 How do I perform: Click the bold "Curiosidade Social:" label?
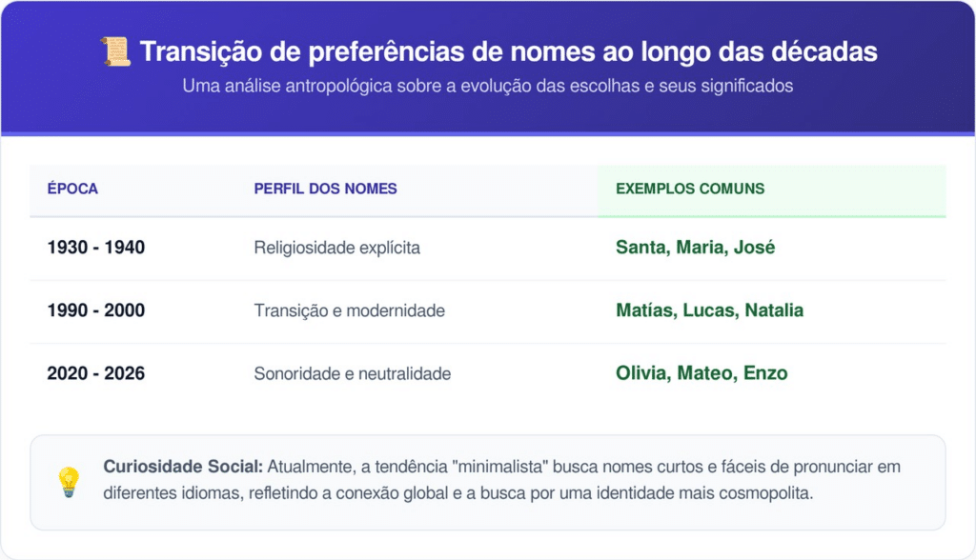click(183, 468)
